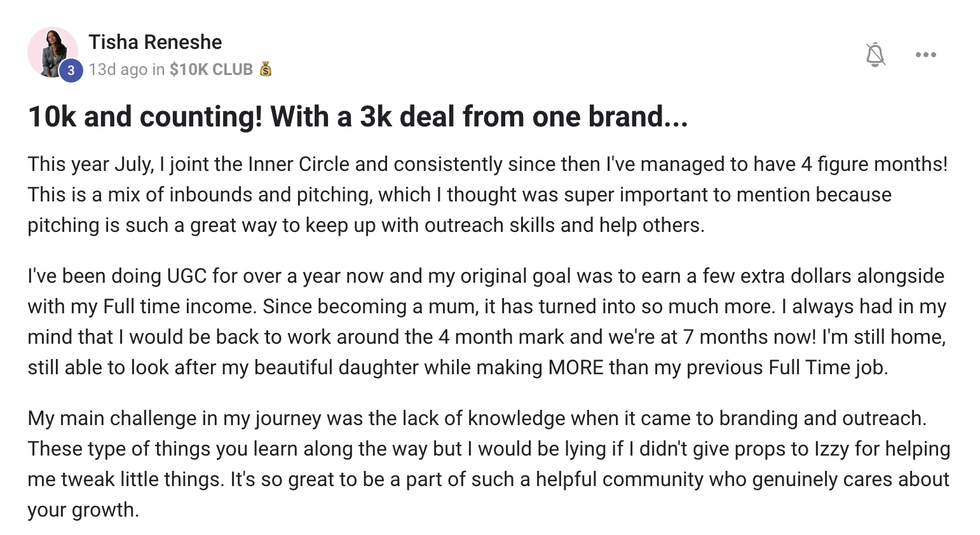The height and width of the screenshot is (535, 980).
Task: Click the line starting "This year July"
Action: click(x=487, y=164)
